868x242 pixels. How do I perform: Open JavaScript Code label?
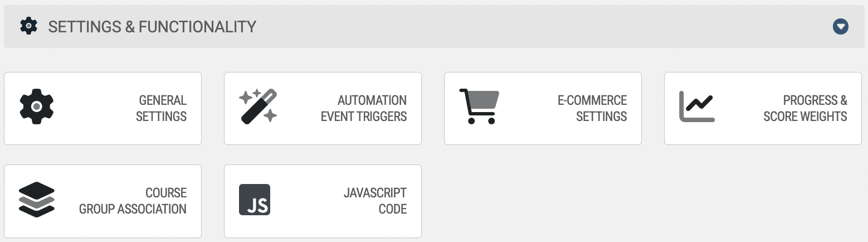point(375,201)
